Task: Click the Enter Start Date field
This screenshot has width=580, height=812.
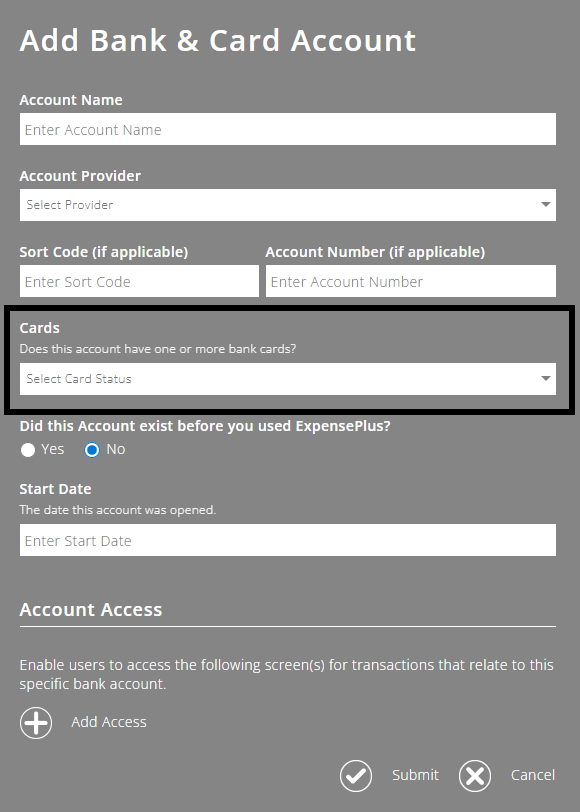Action: [288, 540]
